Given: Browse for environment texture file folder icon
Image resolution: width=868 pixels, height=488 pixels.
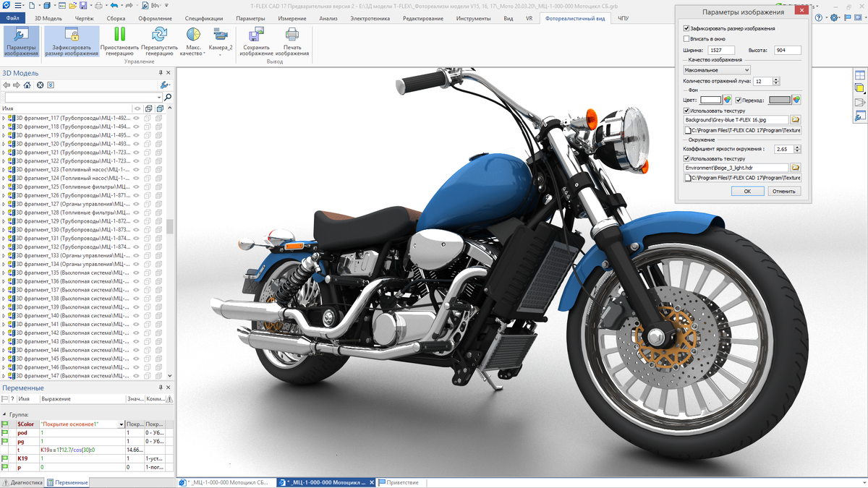Looking at the screenshot, I should [x=796, y=167].
